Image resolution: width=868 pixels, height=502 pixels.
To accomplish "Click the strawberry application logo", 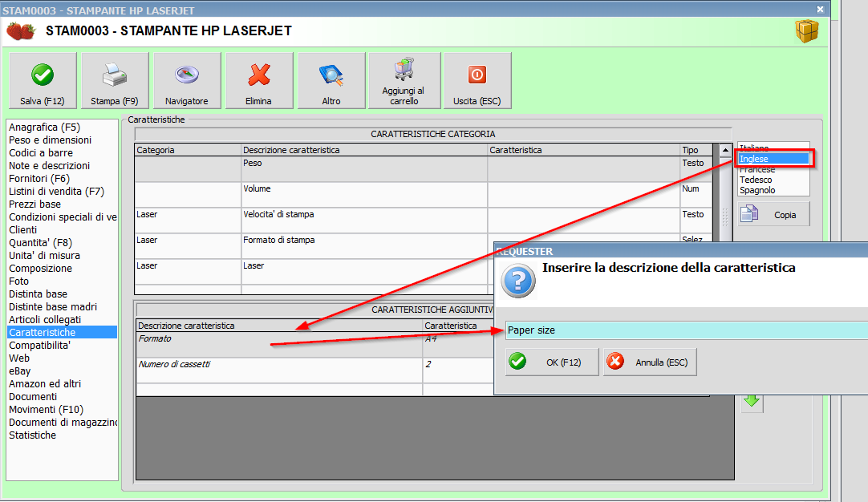I will [21, 31].
